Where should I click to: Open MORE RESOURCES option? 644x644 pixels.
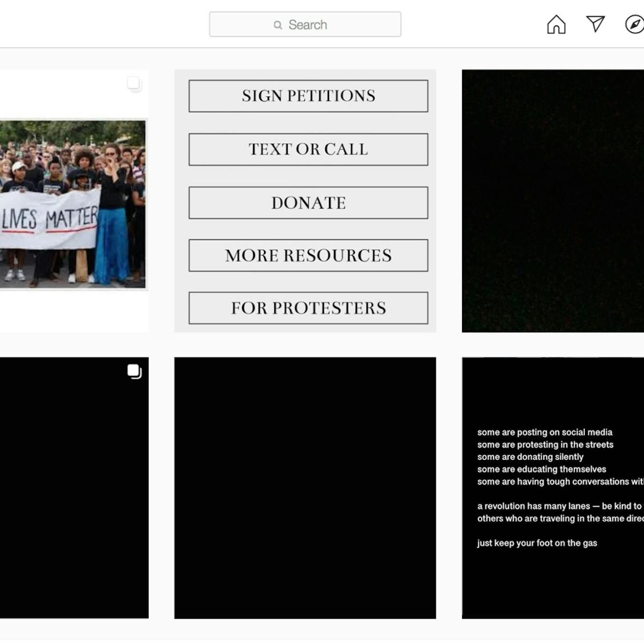308,255
